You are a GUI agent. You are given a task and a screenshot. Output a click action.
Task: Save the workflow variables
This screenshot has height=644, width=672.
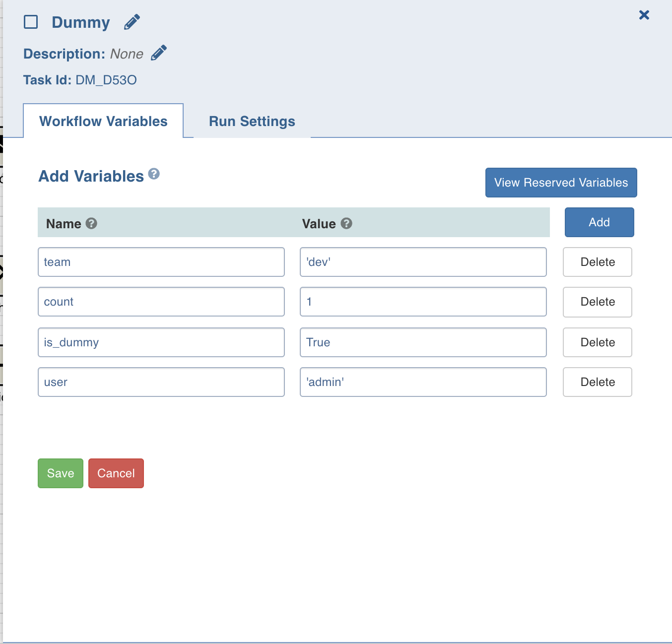61,473
